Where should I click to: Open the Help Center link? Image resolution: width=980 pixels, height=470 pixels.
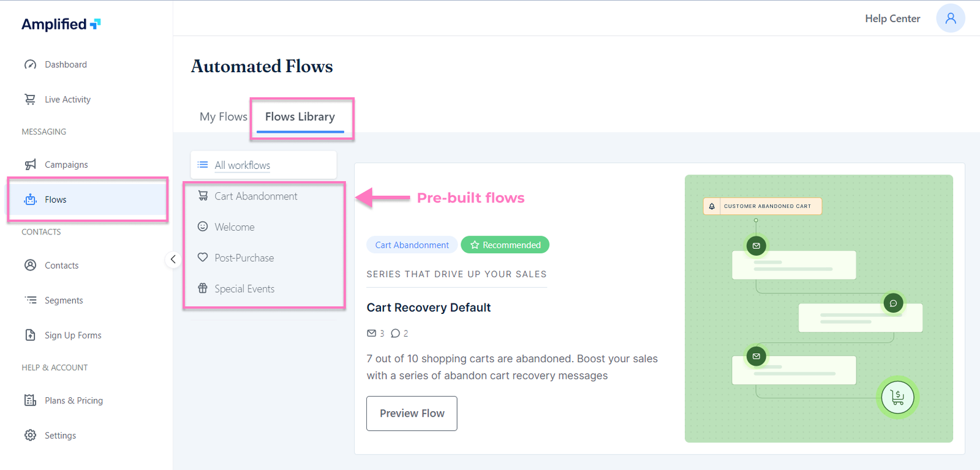pos(892,18)
